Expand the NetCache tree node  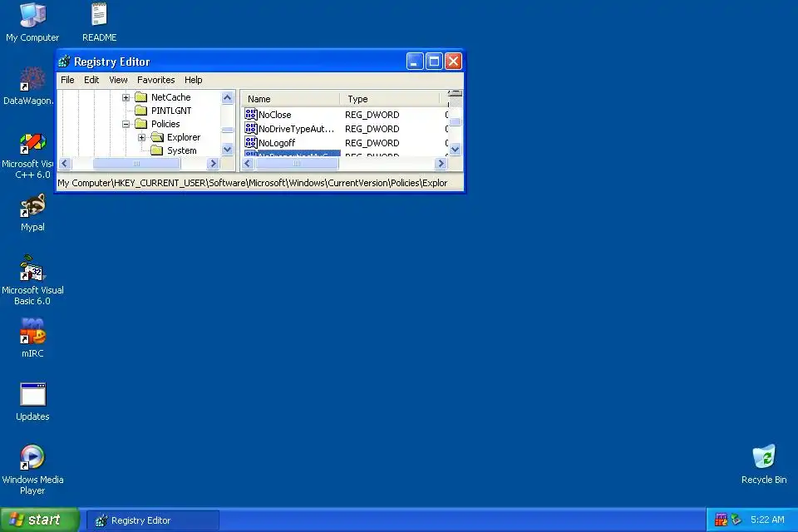(126, 97)
